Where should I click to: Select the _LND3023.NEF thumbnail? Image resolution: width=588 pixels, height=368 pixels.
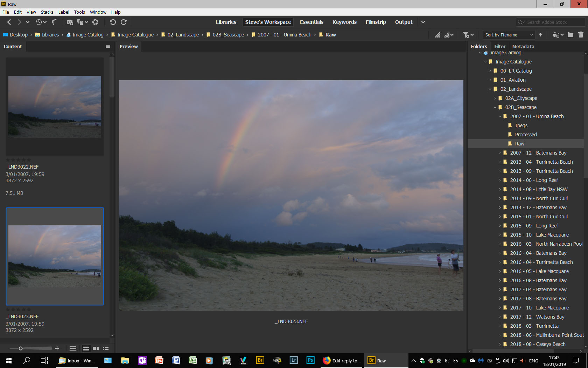(x=55, y=256)
